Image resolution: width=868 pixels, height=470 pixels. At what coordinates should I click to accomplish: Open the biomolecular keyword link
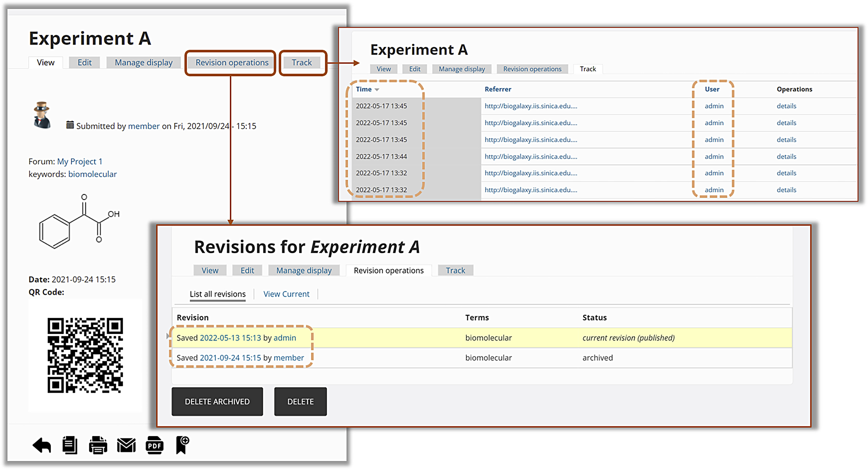tap(92, 174)
